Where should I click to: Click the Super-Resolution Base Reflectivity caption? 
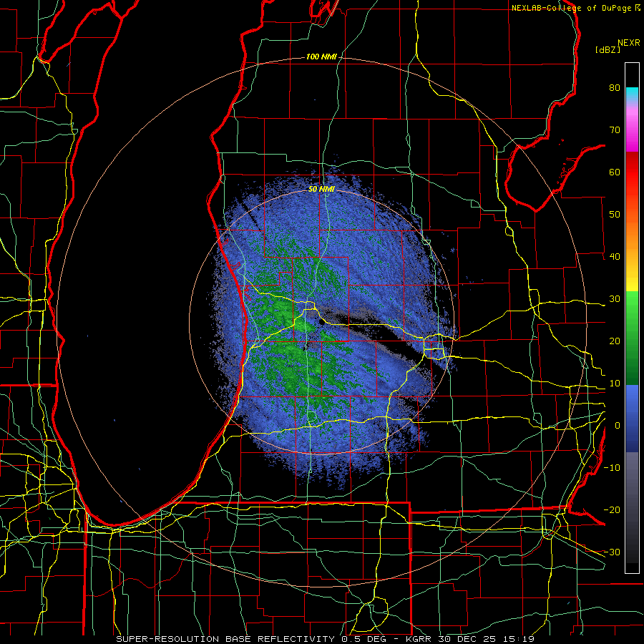(x=325, y=639)
